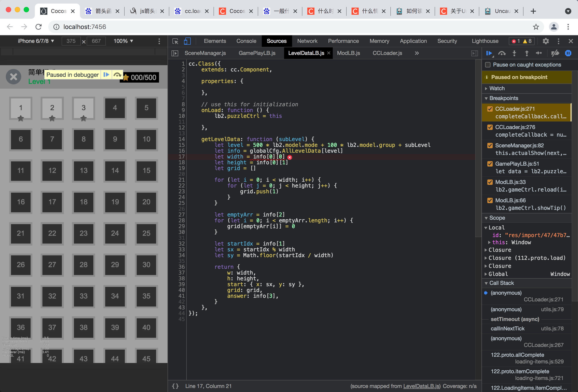Click Step into next function call
This screenshot has width=578, height=392.
click(514, 53)
